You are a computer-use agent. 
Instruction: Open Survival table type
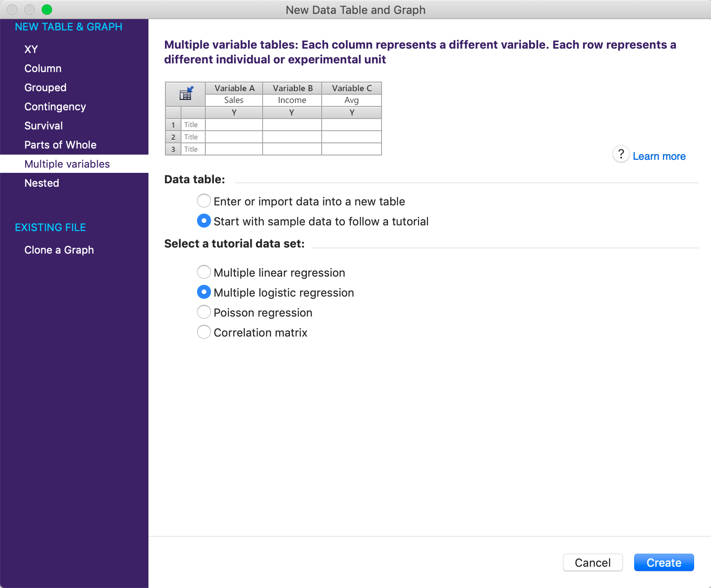tap(44, 126)
